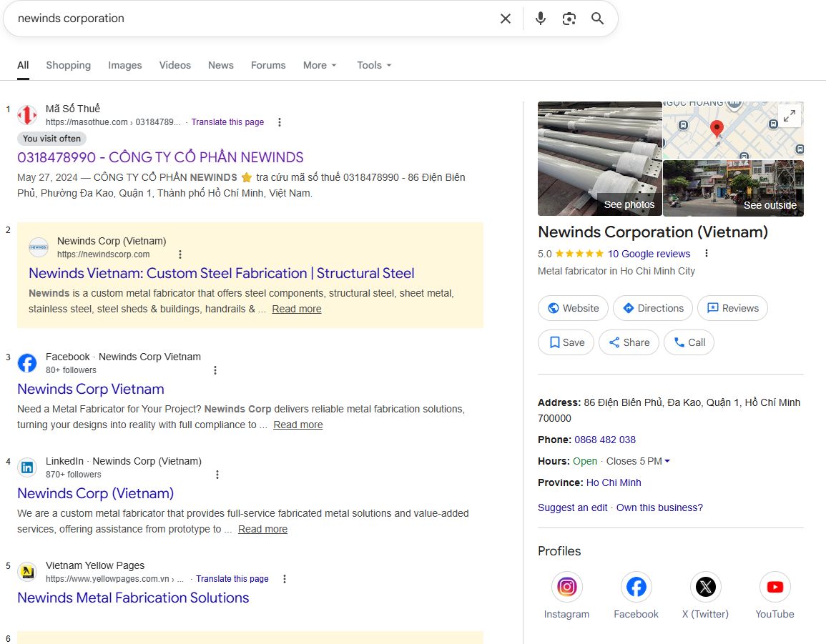The width and height of the screenshot is (826, 644).
Task: Open the X (Twitter) profile icon
Action: pyautogui.click(x=705, y=586)
